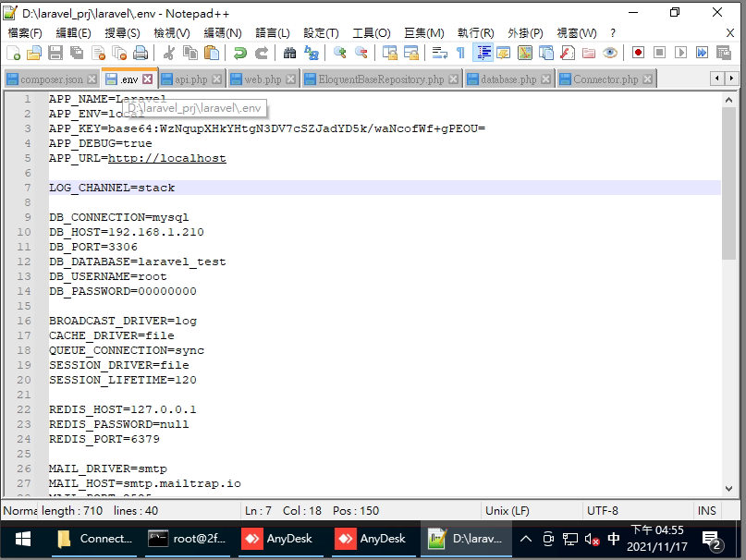Switch to database.php tab
The height and width of the screenshot is (560, 746).
(508, 79)
